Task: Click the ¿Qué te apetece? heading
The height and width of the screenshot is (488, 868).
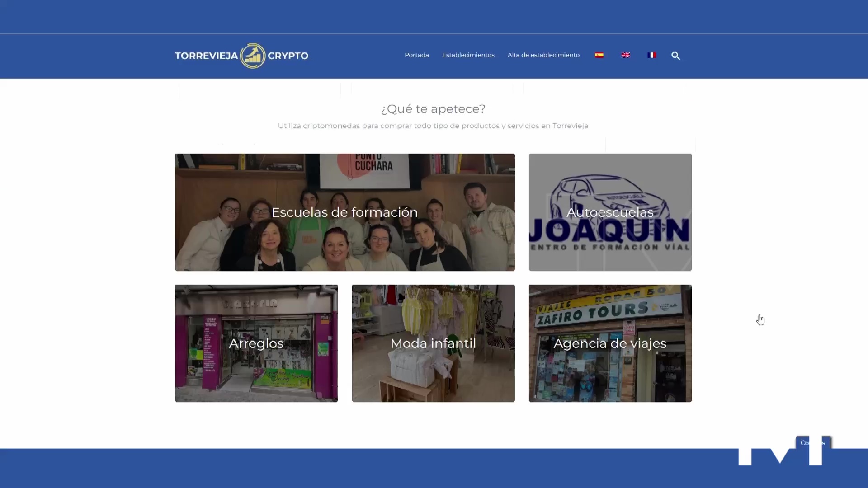Action: pos(433,109)
